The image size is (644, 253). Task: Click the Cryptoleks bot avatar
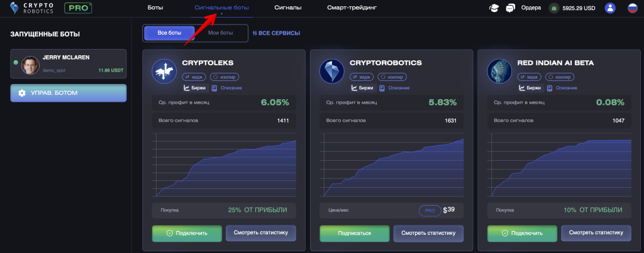click(x=164, y=71)
